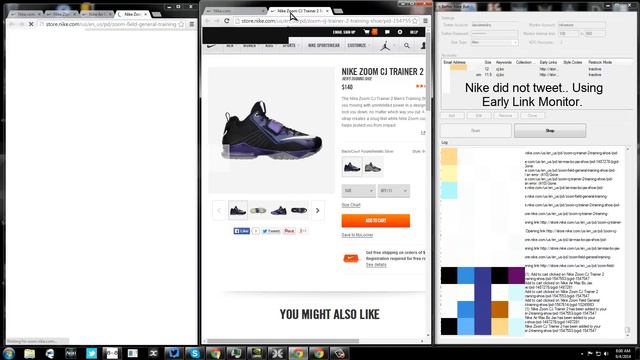This screenshot has width=640, height=360.
Task: Open the Jordan Jumpman brand icon
Action: [x=384, y=46]
